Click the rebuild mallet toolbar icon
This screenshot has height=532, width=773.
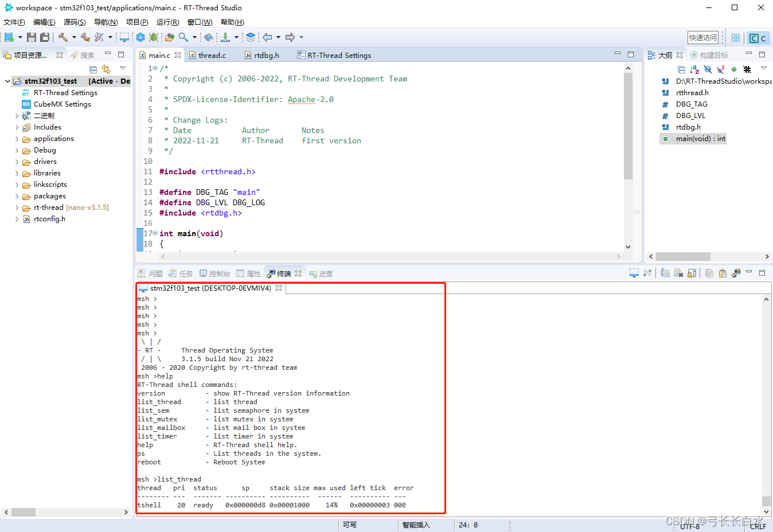click(x=85, y=37)
